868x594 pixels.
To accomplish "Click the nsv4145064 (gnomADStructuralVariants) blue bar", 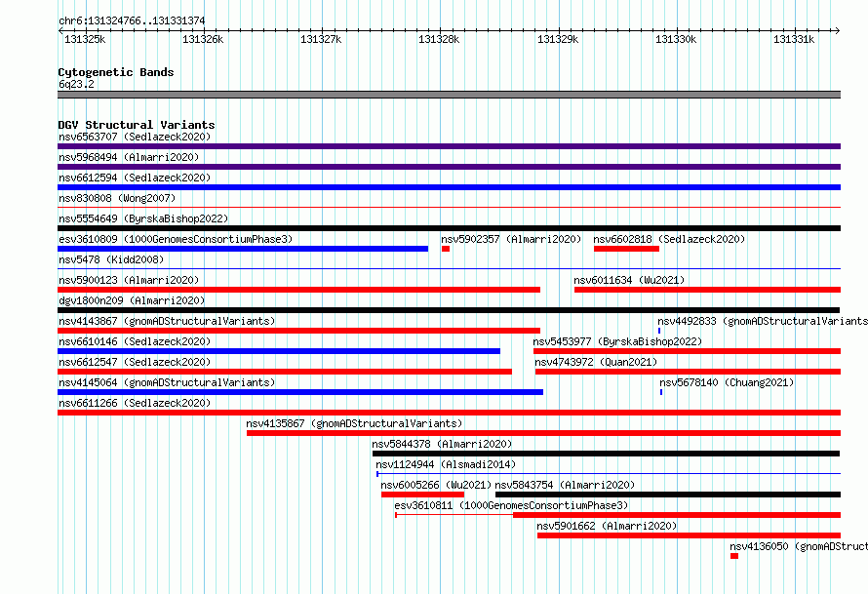I will pyautogui.click(x=300, y=392).
